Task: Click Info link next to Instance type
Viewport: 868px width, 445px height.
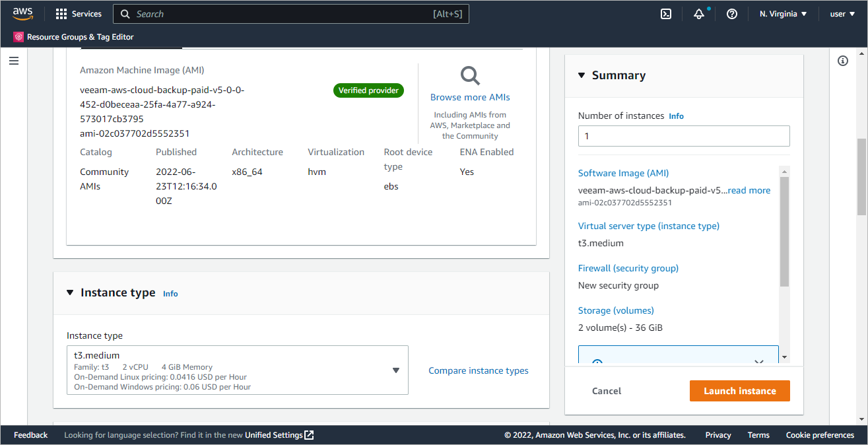Action: [170, 294]
